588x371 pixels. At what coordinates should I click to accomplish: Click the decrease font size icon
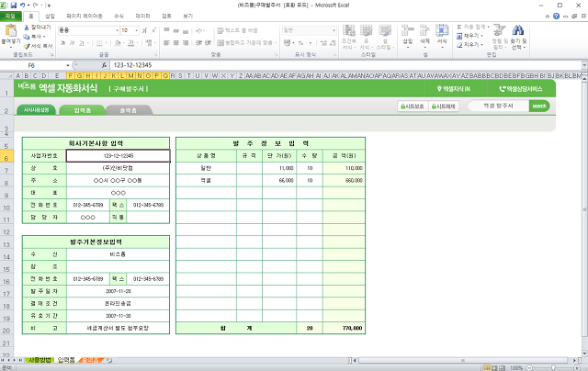point(153,30)
